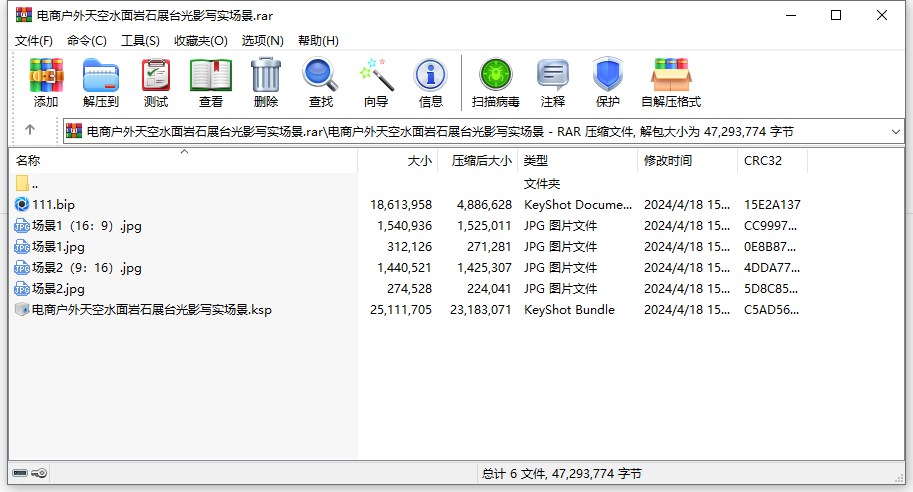Click the Extract To (解压到) icon

pos(101,76)
